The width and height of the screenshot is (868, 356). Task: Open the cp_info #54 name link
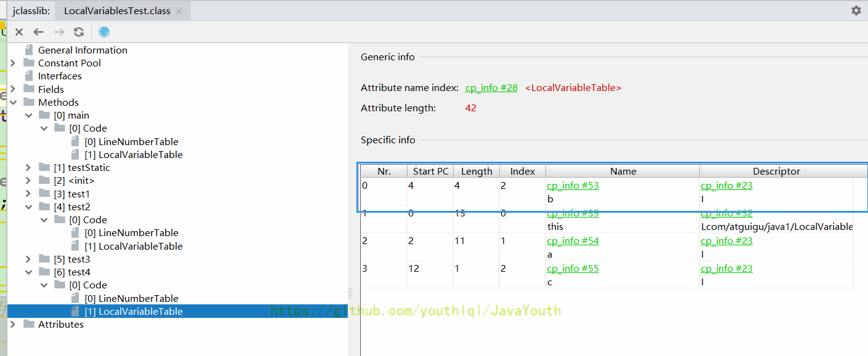click(573, 241)
